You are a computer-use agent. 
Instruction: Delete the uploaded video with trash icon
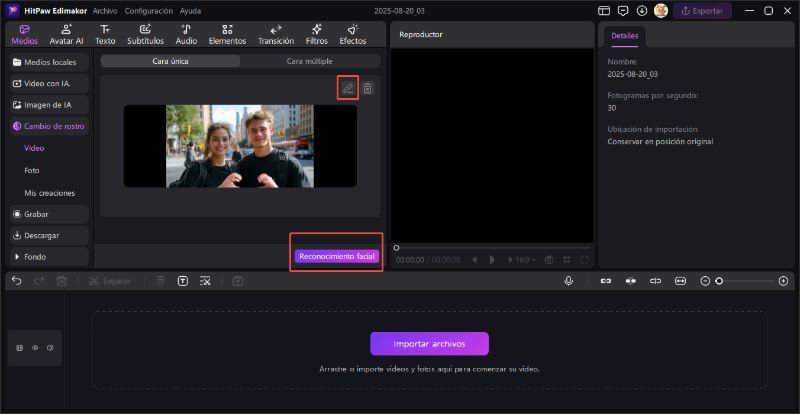click(367, 89)
